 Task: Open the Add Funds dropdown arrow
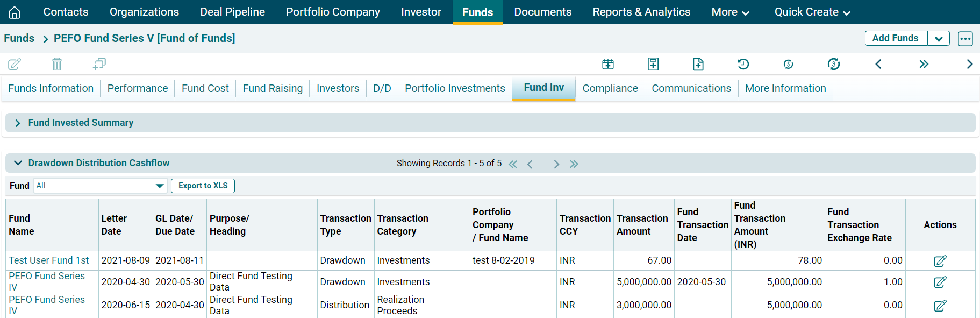[x=939, y=39]
